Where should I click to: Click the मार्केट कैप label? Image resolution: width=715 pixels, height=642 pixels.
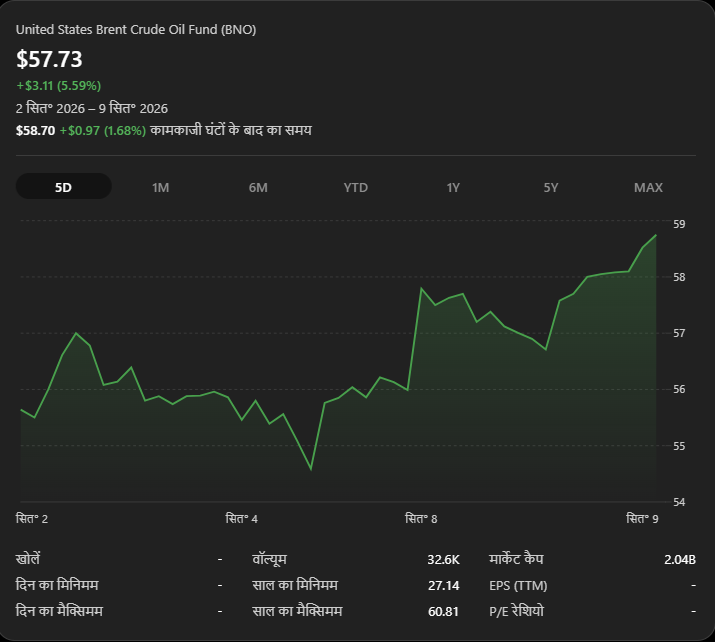coord(516,559)
